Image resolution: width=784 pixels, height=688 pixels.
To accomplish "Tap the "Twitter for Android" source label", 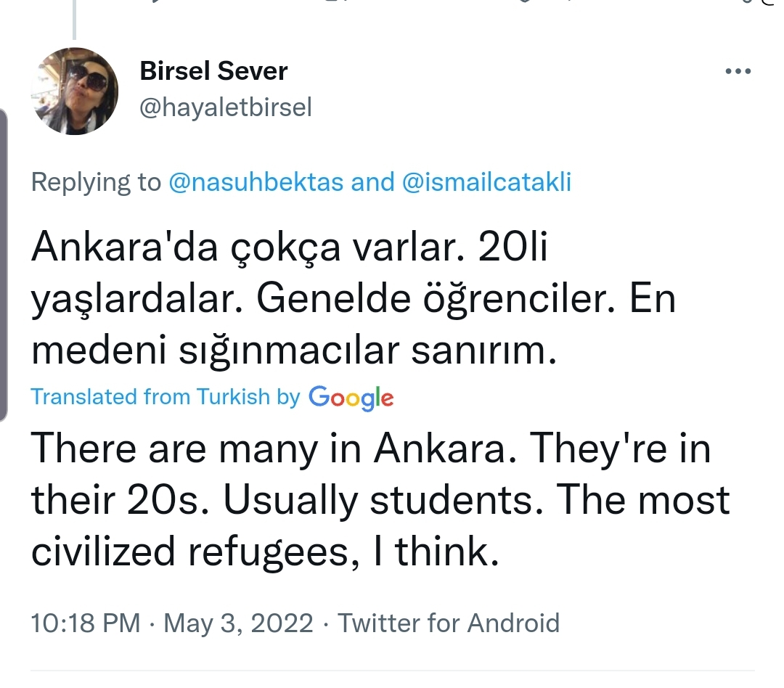I will pos(449,623).
